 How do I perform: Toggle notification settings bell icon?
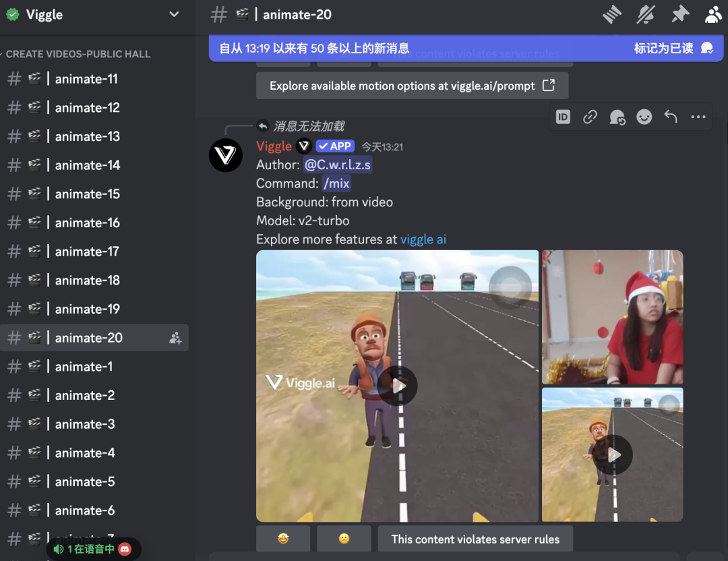point(646,14)
